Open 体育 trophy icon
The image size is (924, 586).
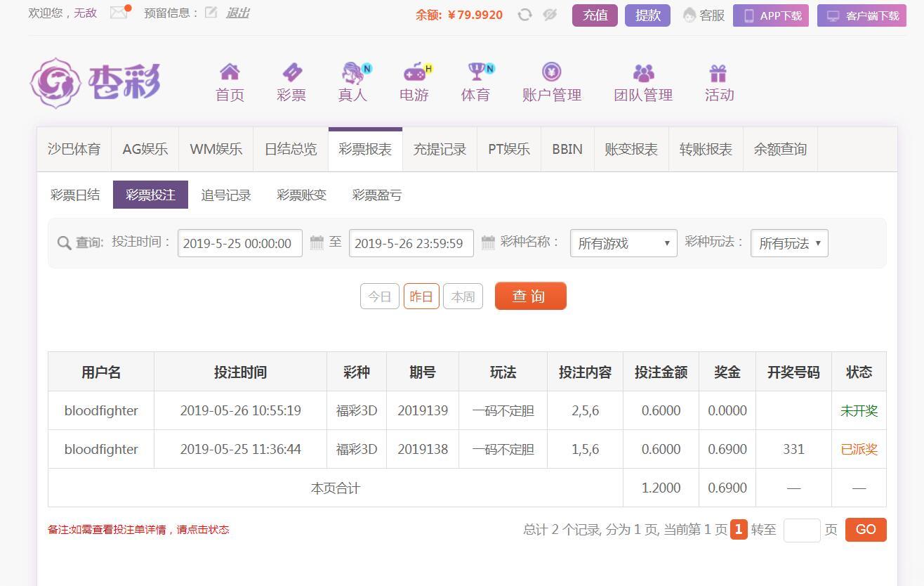tap(477, 72)
